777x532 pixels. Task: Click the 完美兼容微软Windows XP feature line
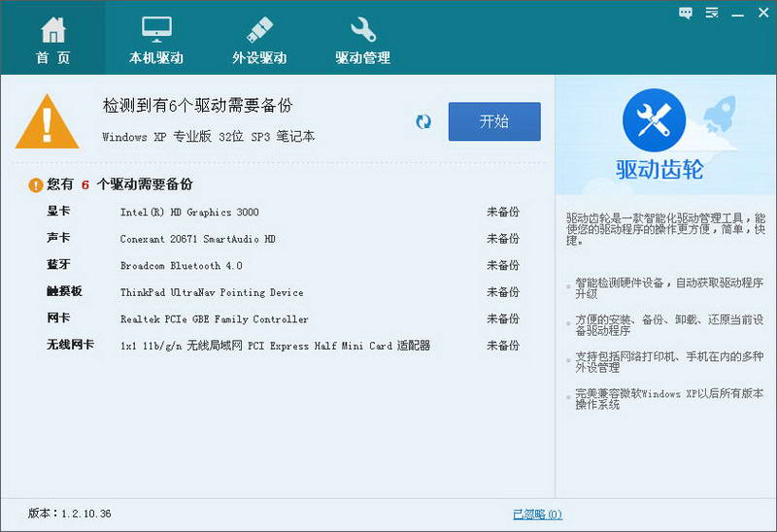669,399
